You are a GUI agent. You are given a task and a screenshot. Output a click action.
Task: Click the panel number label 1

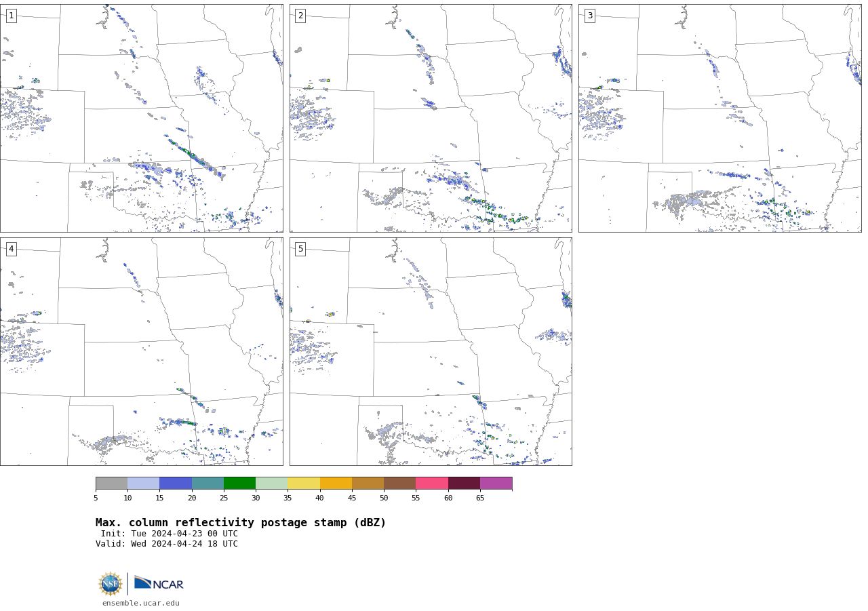[11, 16]
